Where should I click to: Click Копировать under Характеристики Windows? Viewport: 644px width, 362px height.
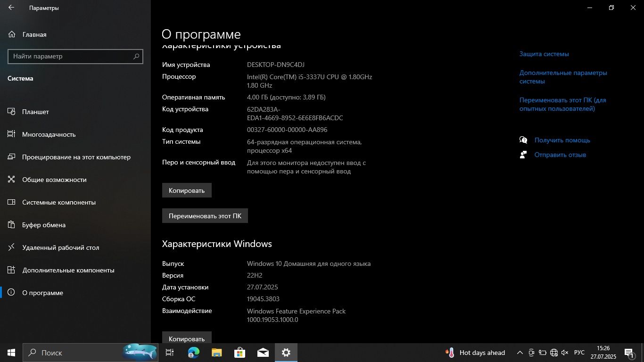187,337
